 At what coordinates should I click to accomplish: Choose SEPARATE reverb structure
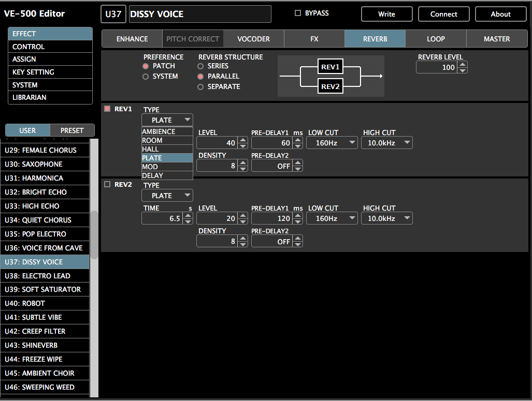pyautogui.click(x=200, y=86)
